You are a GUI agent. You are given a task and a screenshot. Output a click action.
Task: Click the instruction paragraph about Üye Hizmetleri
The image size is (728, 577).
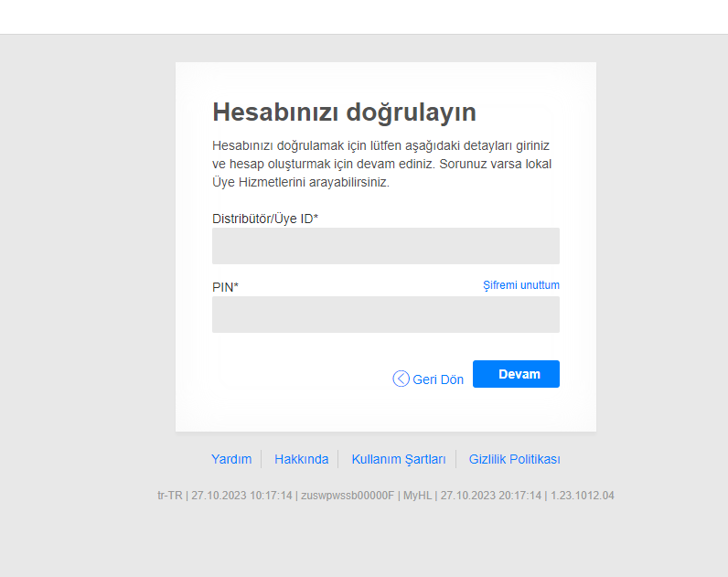[381, 164]
